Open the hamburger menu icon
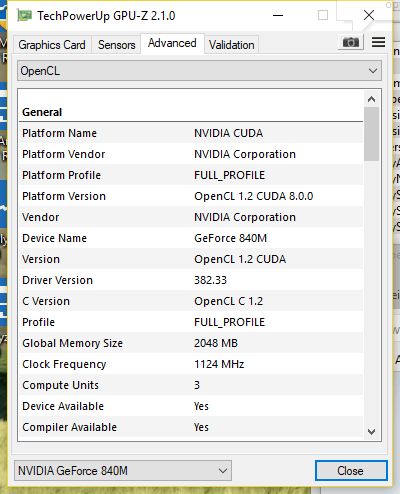The height and width of the screenshot is (494, 400). [378, 42]
